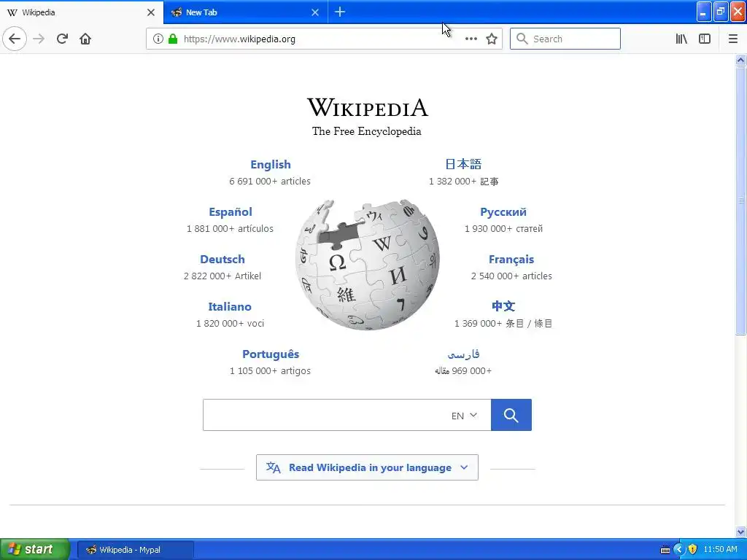This screenshot has width=747, height=560.
Task: Click "The Free Encyclopedia" tagline
Action: point(366,131)
